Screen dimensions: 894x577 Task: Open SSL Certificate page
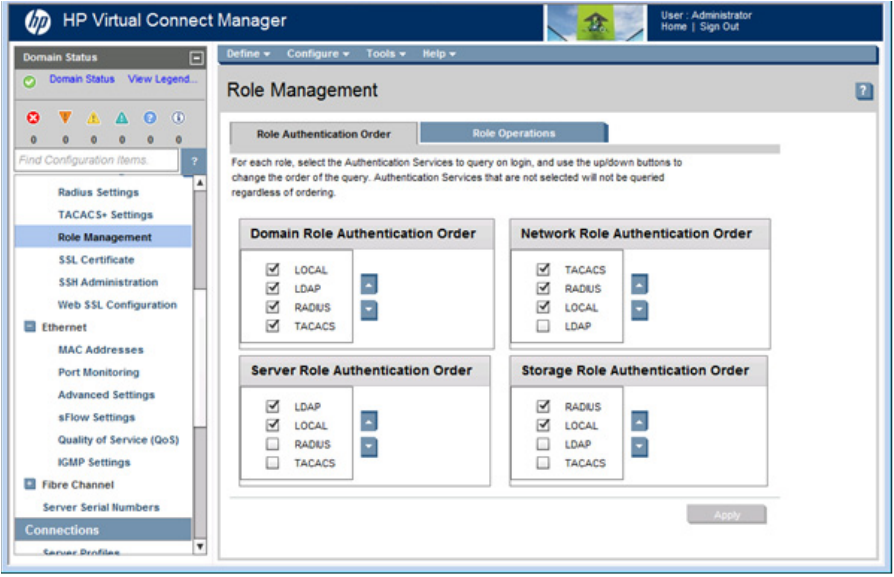96,259
